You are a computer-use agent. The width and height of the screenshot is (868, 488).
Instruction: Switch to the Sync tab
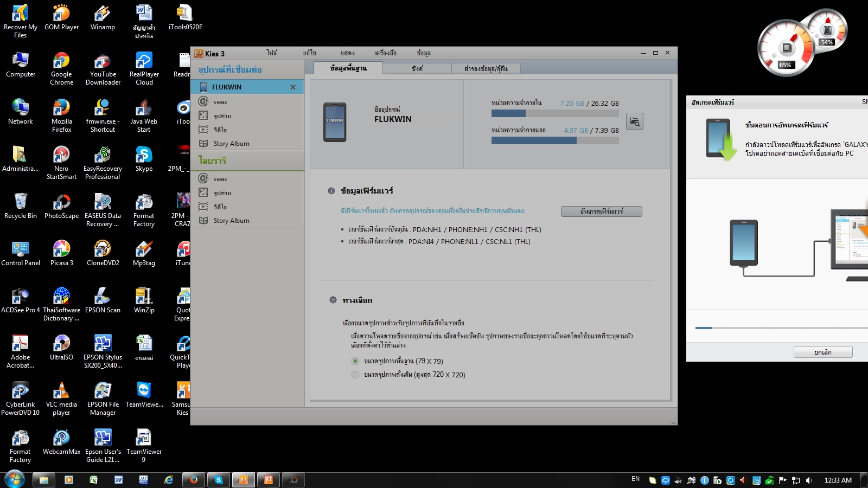(x=417, y=68)
